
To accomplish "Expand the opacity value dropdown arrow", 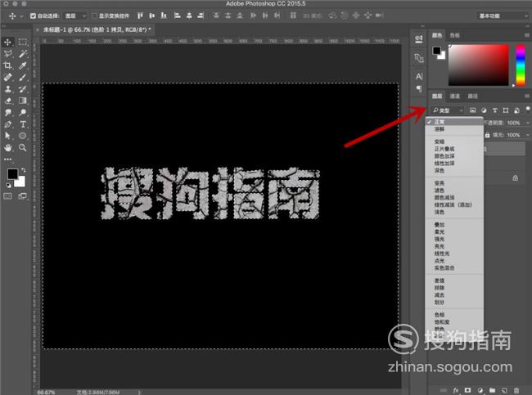I will (528, 123).
